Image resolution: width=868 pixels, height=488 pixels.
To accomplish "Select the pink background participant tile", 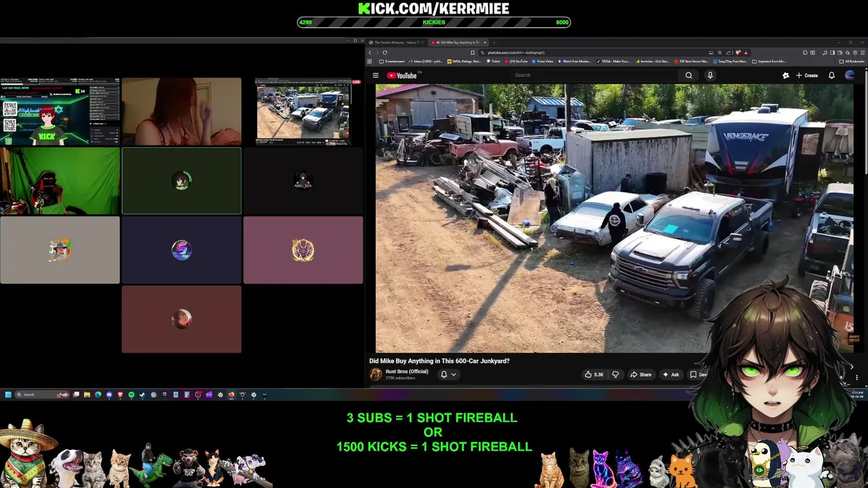I will (303, 250).
